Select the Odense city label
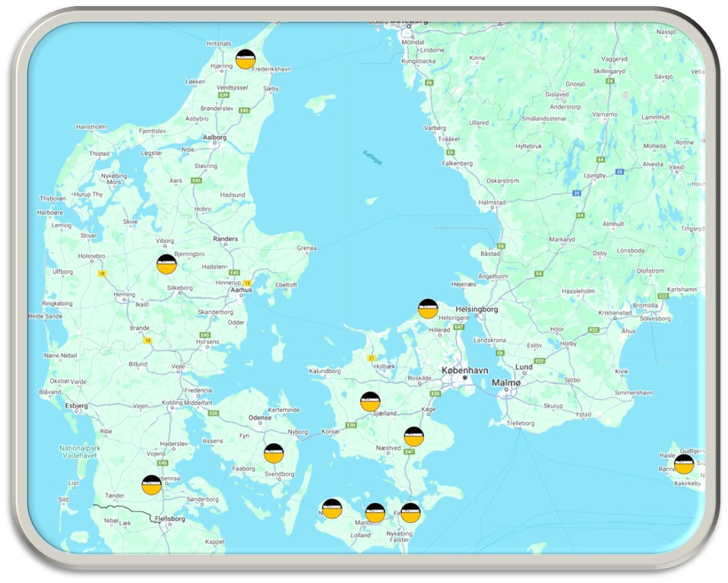This screenshot has height=583, width=728. point(260,417)
